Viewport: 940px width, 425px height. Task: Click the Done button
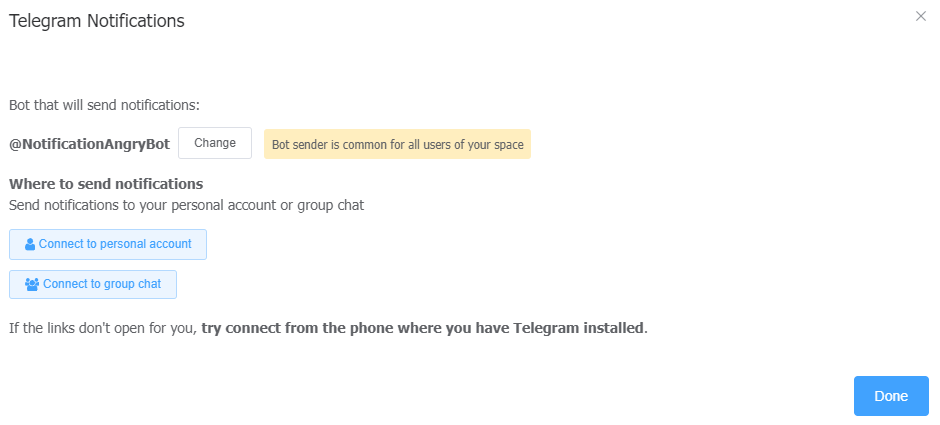coord(890,396)
